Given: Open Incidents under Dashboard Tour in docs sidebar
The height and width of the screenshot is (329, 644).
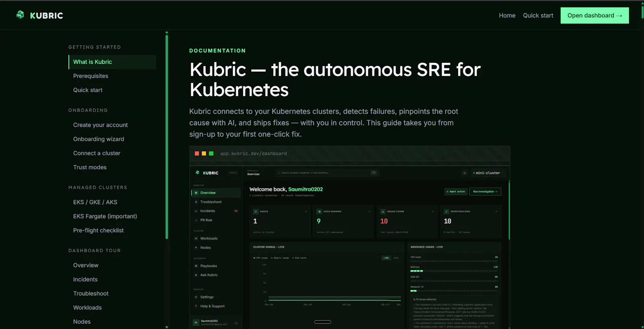Looking at the screenshot, I should click(85, 280).
